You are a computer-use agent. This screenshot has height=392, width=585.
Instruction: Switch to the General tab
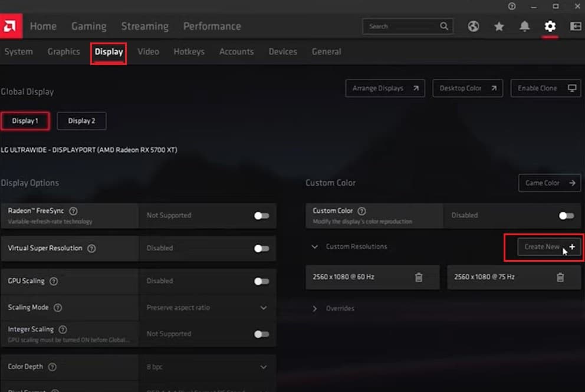327,52
